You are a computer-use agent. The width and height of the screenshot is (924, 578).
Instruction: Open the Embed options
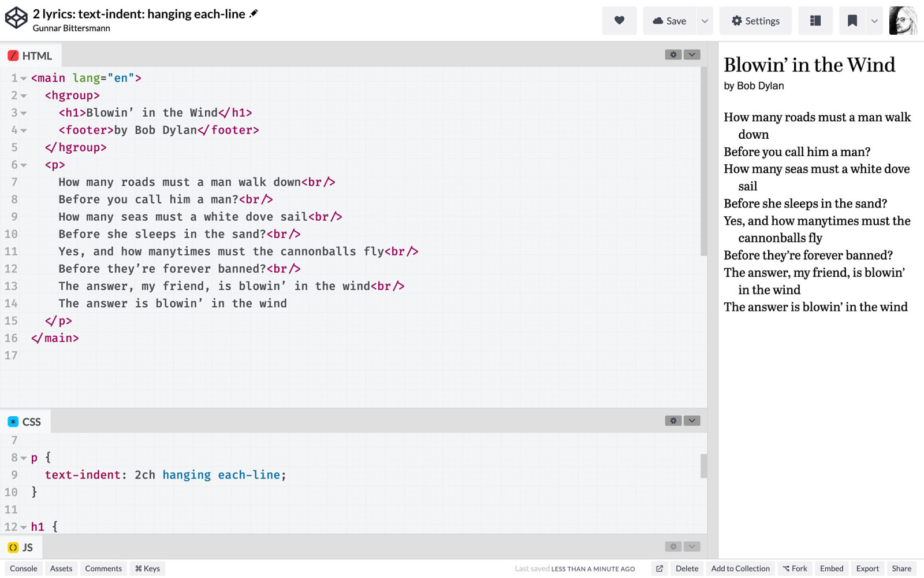click(832, 569)
